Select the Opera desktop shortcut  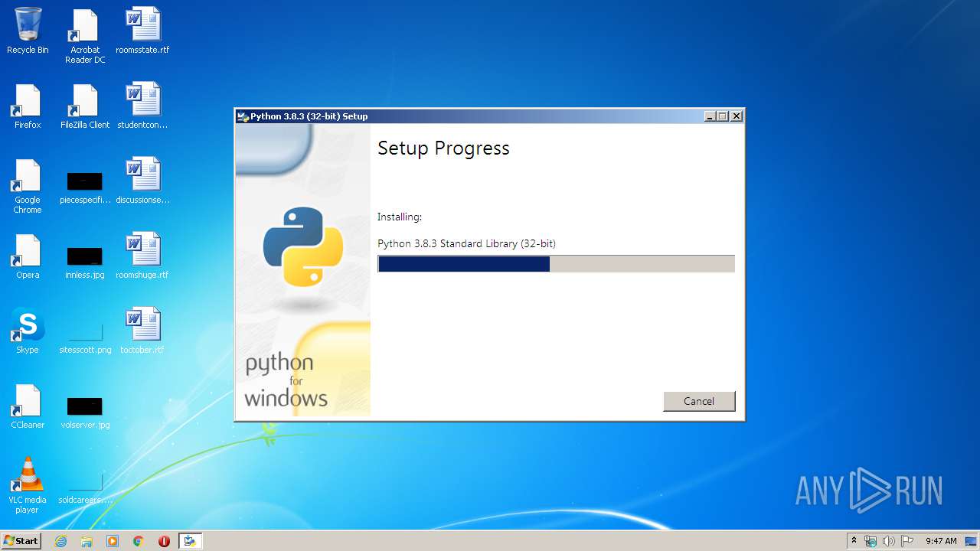[x=28, y=256]
